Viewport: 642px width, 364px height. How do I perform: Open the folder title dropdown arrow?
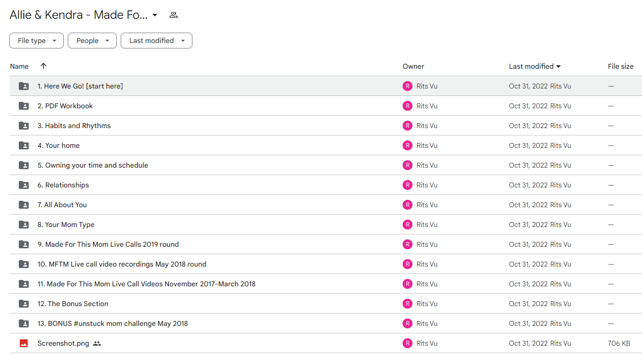(155, 15)
